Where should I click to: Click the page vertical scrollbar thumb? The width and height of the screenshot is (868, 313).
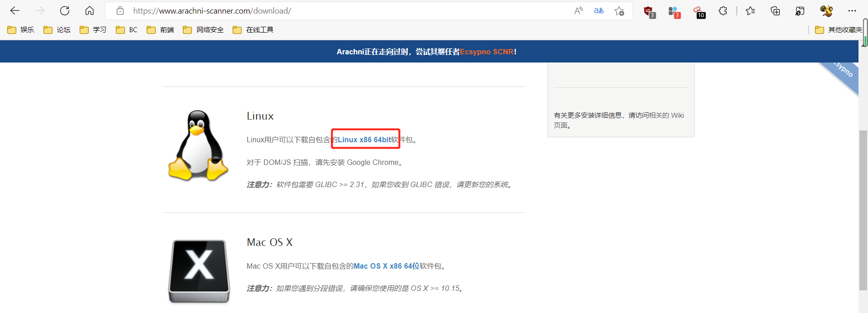point(863,210)
